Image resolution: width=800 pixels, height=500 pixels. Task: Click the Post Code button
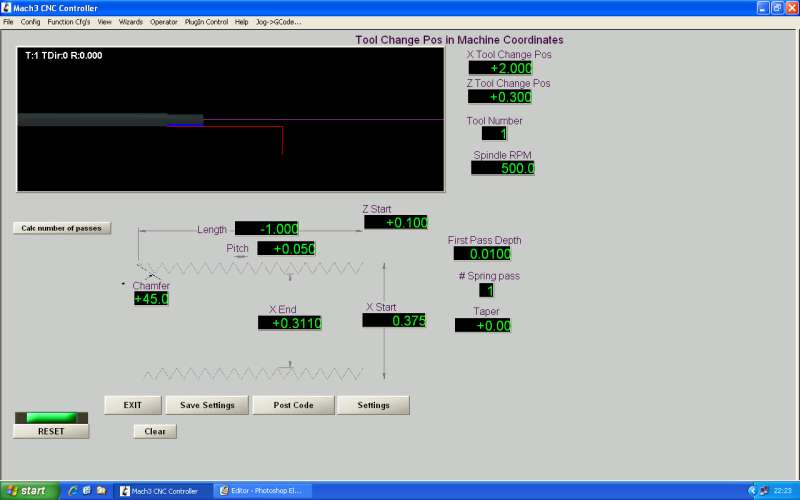click(x=293, y=405)
